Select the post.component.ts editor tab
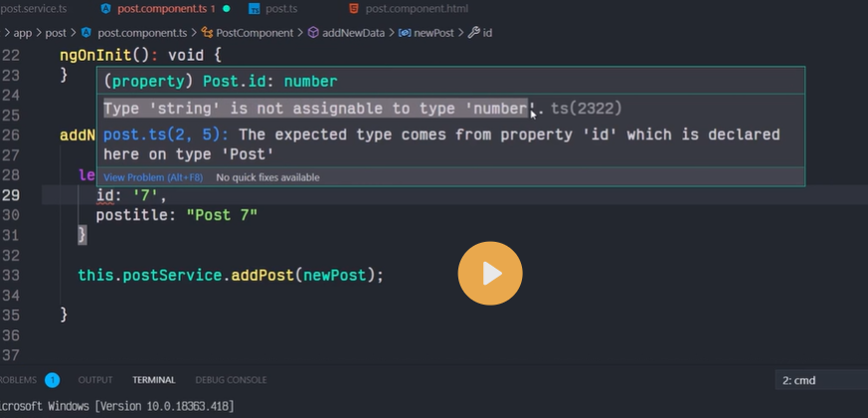Viewport: 868px width, 418px height. click(x=166, y=8)
